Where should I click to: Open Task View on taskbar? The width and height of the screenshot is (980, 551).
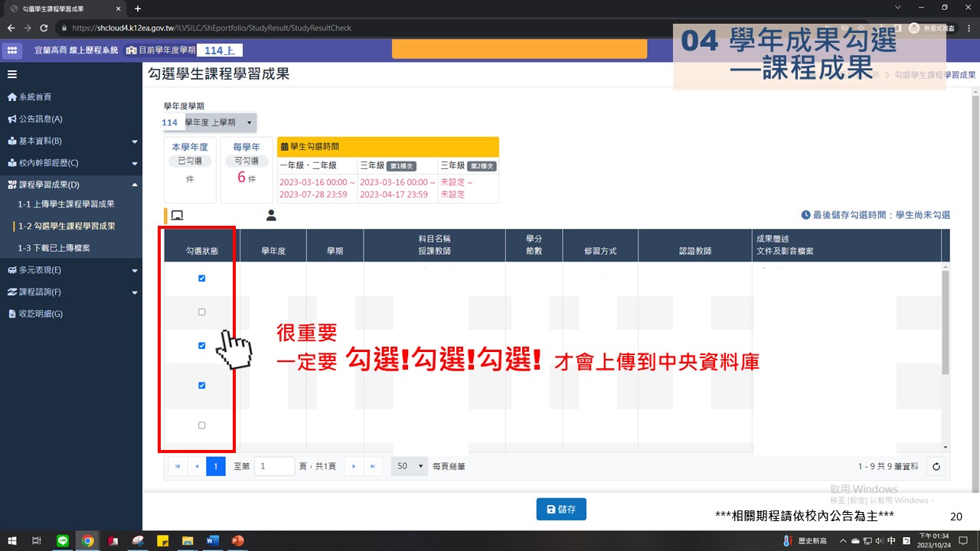click(37, 540)
